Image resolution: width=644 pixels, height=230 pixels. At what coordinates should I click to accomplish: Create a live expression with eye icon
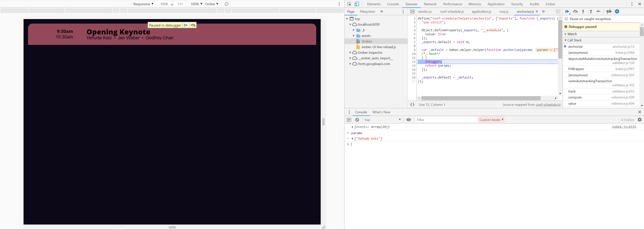(409, 120)
